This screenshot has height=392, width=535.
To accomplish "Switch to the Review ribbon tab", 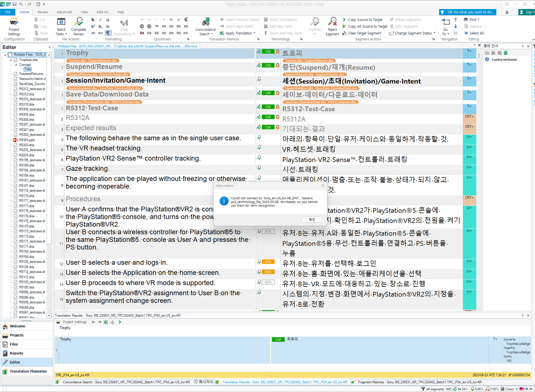I will [x=42, y=12].
